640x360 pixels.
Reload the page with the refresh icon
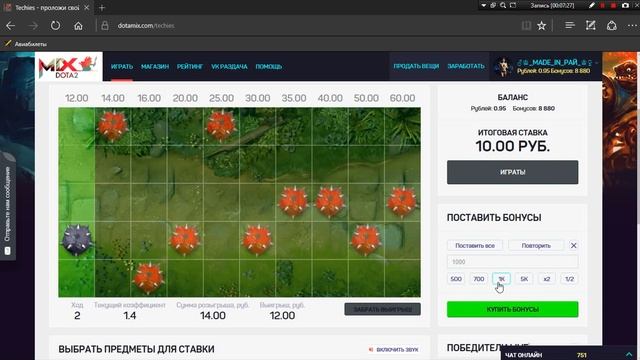click(x=55, y=26)
